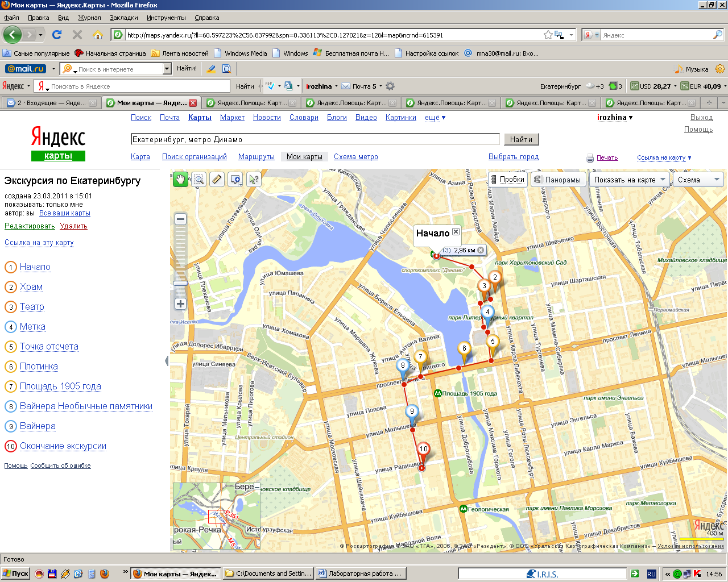Click the Найти search button

click(521, 139)
